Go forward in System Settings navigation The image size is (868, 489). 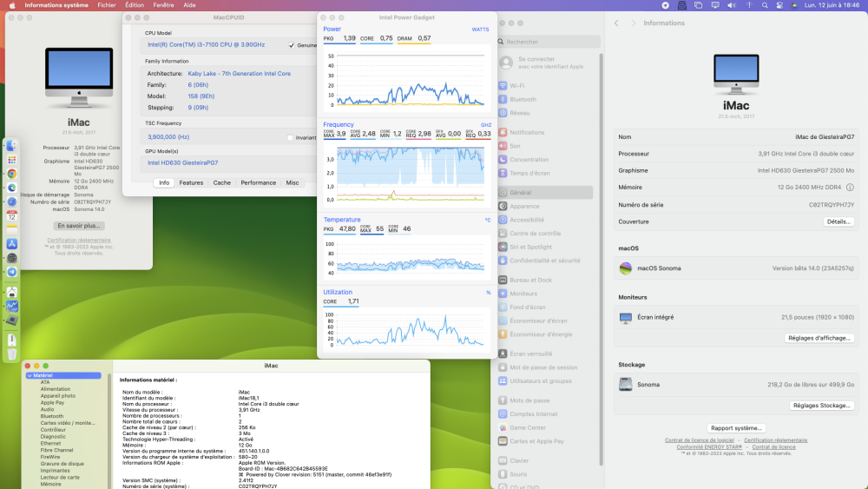634,23
